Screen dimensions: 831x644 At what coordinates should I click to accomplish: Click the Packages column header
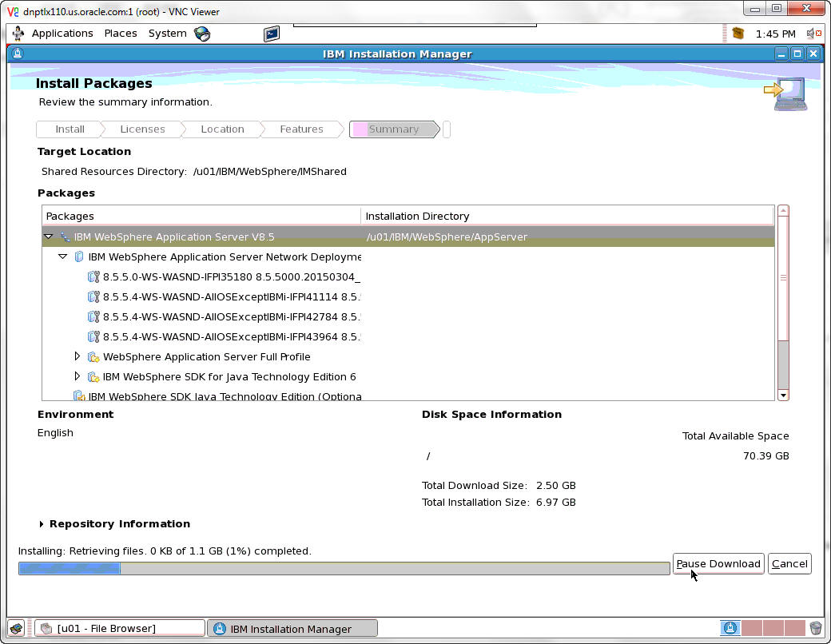201,217
